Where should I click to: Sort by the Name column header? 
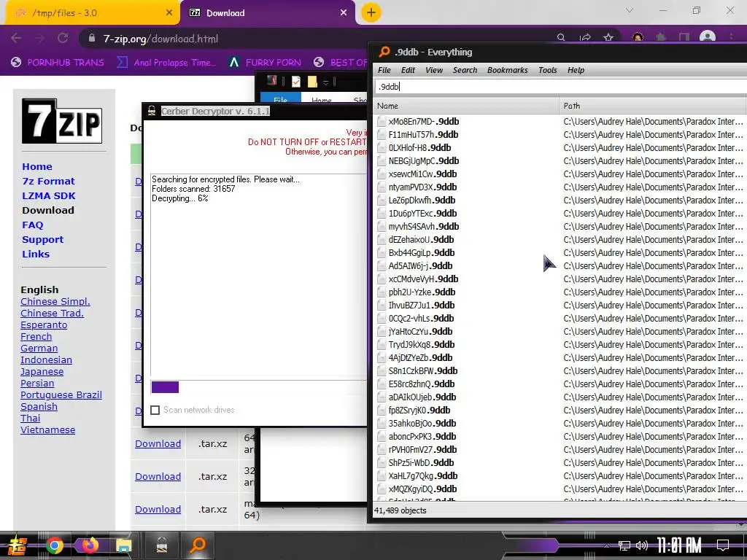click(x=466, y=106)
